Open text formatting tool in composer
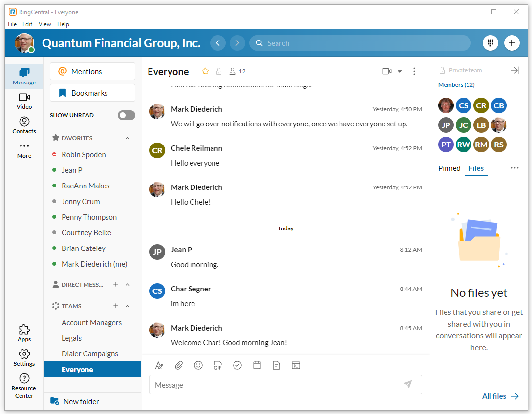 click(x=159, y=365)
